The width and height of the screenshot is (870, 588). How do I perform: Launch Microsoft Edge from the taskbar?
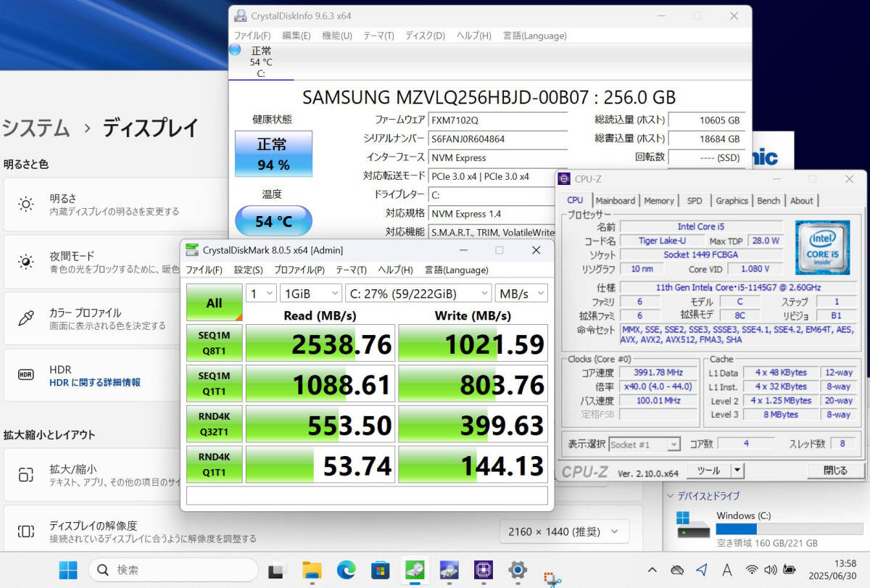point(346,570)
